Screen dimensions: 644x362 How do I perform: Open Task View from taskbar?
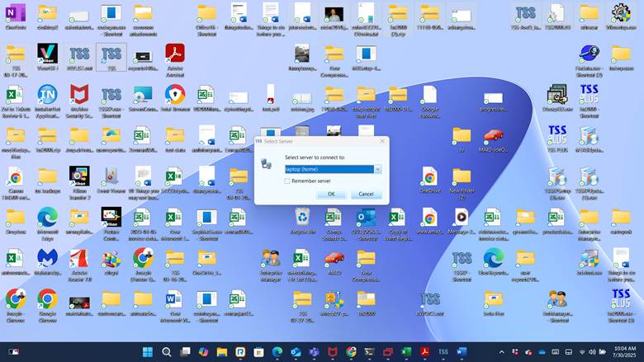[185, 352]
